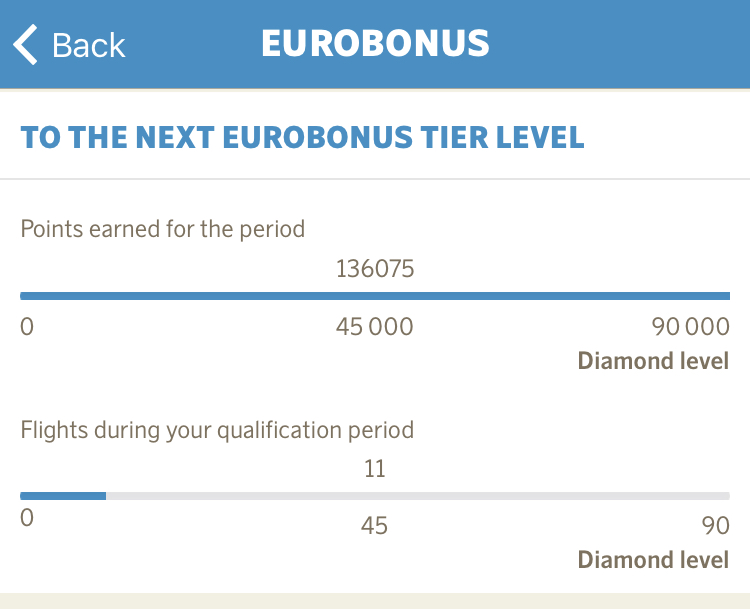Click the beige footer strip at the bottom

click(x=375, y=601)
